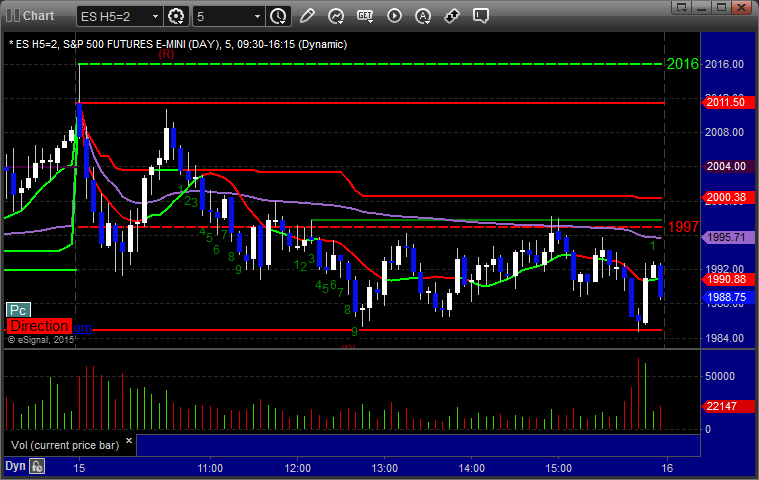This screenshot has height=480, width=759.
Task: Click the lock icon next to Dyn
Action: 37,466
